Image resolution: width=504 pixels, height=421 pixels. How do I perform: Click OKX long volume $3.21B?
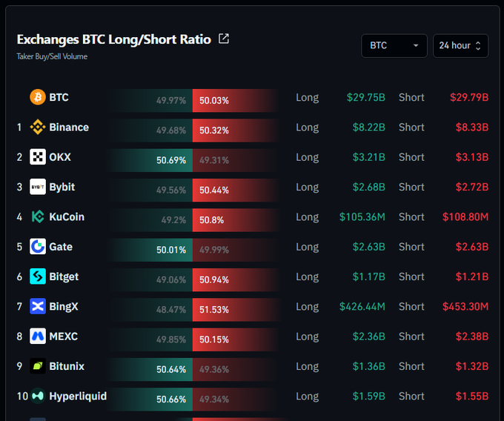(368, 157)
